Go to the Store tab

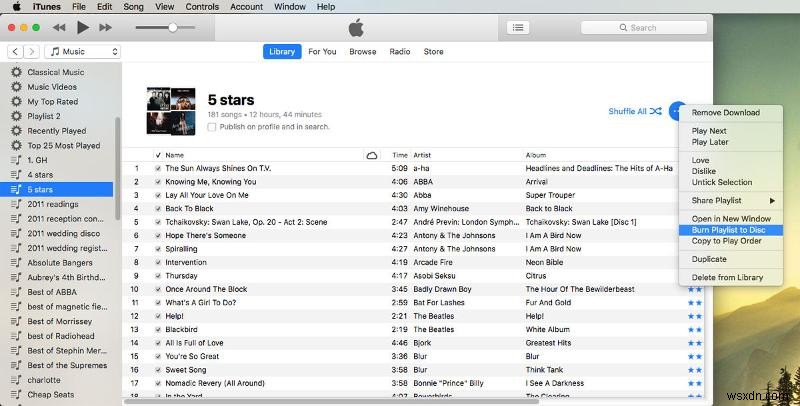point(433,52)
